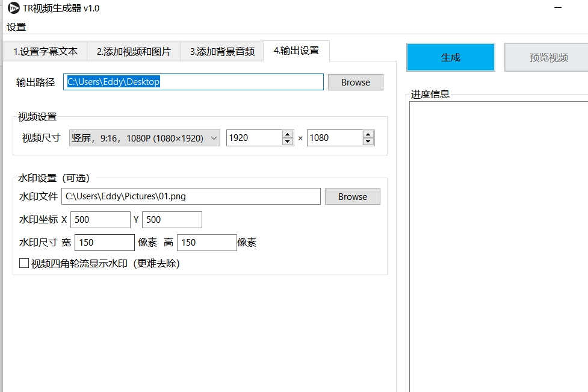Click the blue 生成 button
The width and height of the screenshot is (588, 392).
coord(450,57)
